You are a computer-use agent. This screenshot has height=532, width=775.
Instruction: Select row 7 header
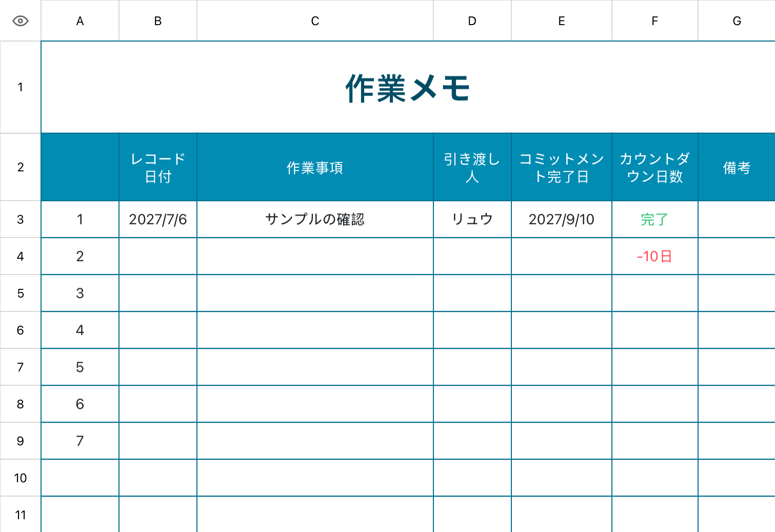tap(21, 367)
